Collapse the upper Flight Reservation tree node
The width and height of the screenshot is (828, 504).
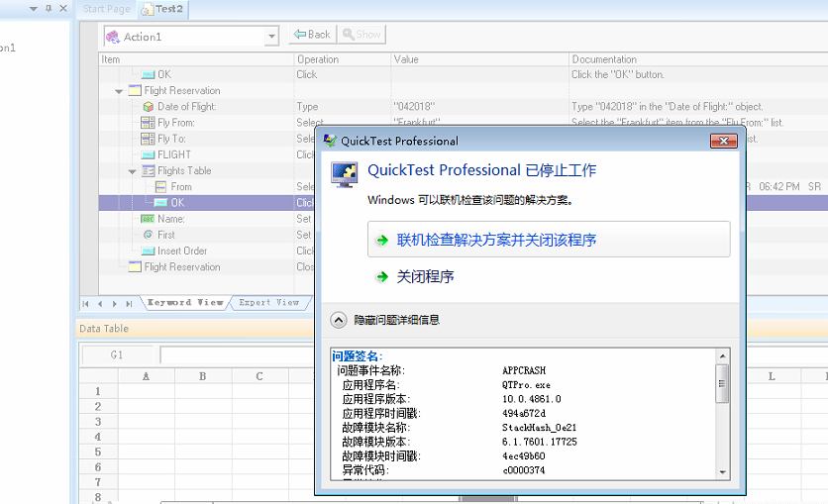point(119,91)
